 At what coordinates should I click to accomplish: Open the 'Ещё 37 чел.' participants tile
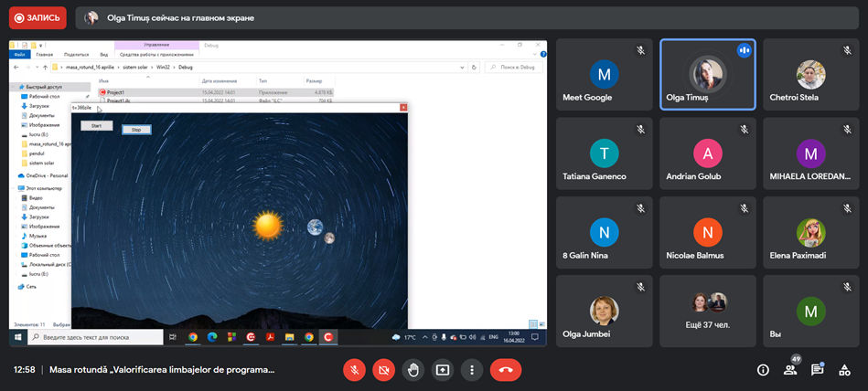coord(707,311)
